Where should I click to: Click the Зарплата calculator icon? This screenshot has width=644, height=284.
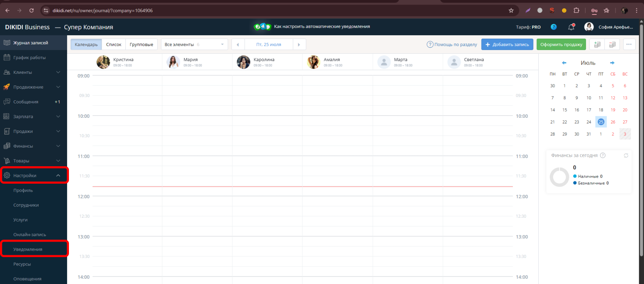7,117
